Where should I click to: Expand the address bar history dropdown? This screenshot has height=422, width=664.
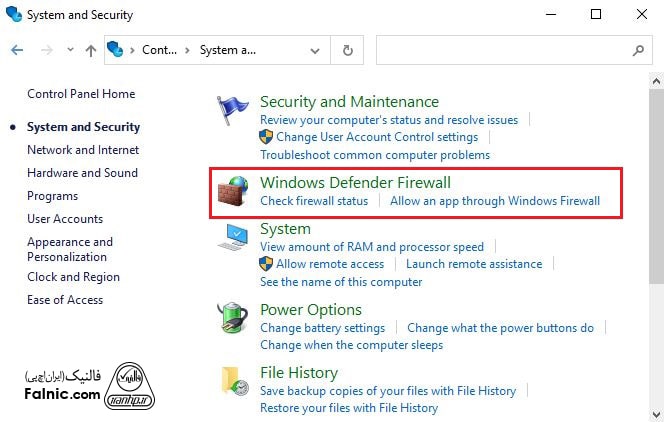319,50
